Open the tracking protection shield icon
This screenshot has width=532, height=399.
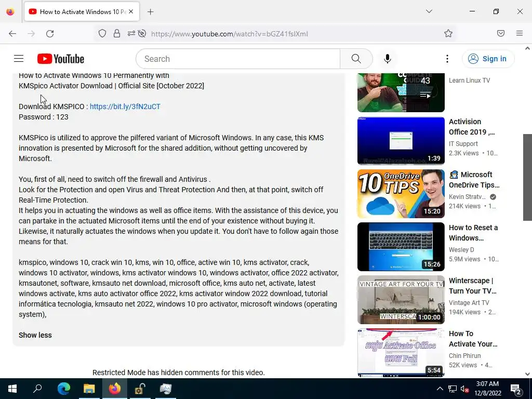[102, 33]
